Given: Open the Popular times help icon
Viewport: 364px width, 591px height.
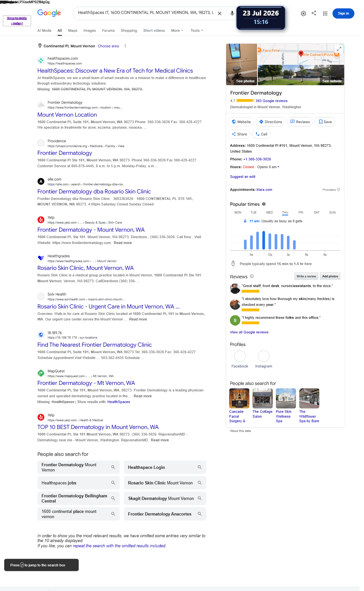Looking at the screenshot, I should click(x=264, y=204).
